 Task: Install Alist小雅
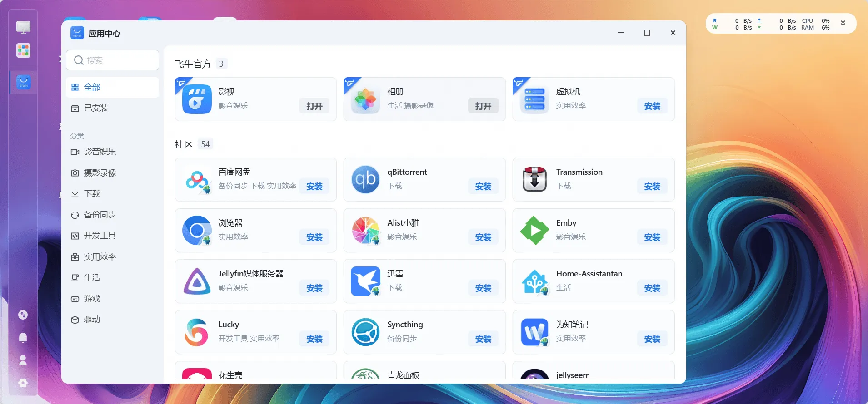[484, 237]
